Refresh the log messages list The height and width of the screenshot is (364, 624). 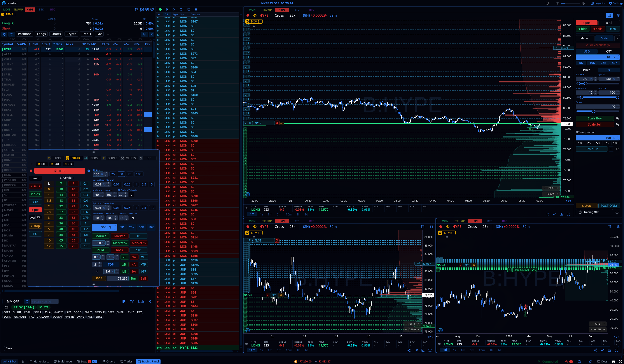tap(181, 9)
